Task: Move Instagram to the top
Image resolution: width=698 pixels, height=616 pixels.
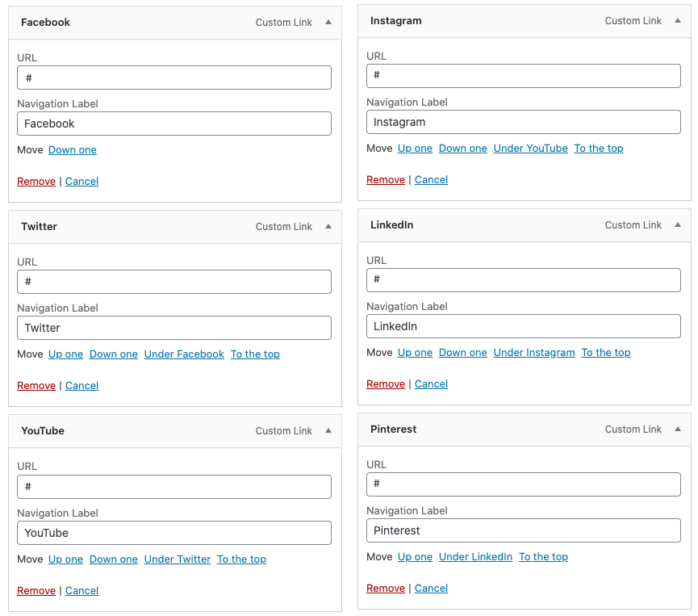Action: coord(599,149)
